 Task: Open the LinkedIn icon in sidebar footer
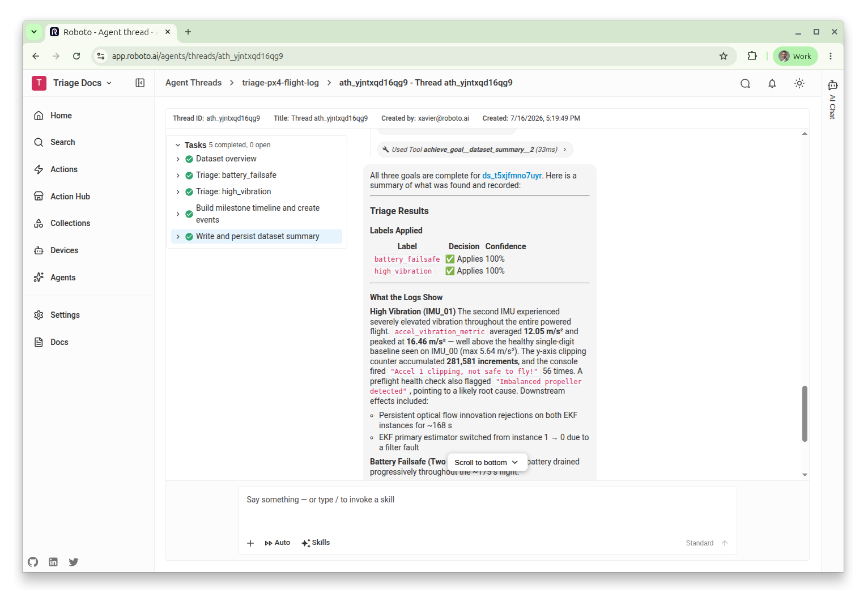(53, 562)
